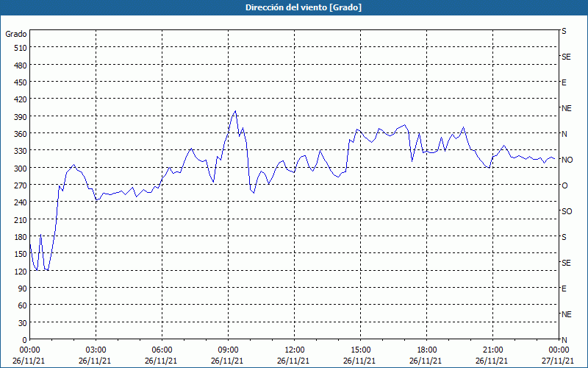Screen dimensions: 588x368
Task: Click the 21:00 time axis label
Action: pyautogui.click(x=492, y=350)
